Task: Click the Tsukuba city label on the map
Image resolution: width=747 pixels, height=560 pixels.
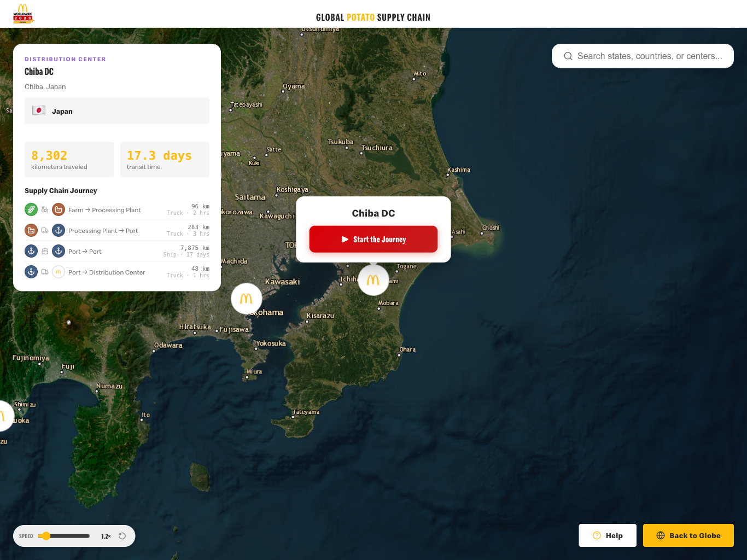Action: tap(341, 142)
